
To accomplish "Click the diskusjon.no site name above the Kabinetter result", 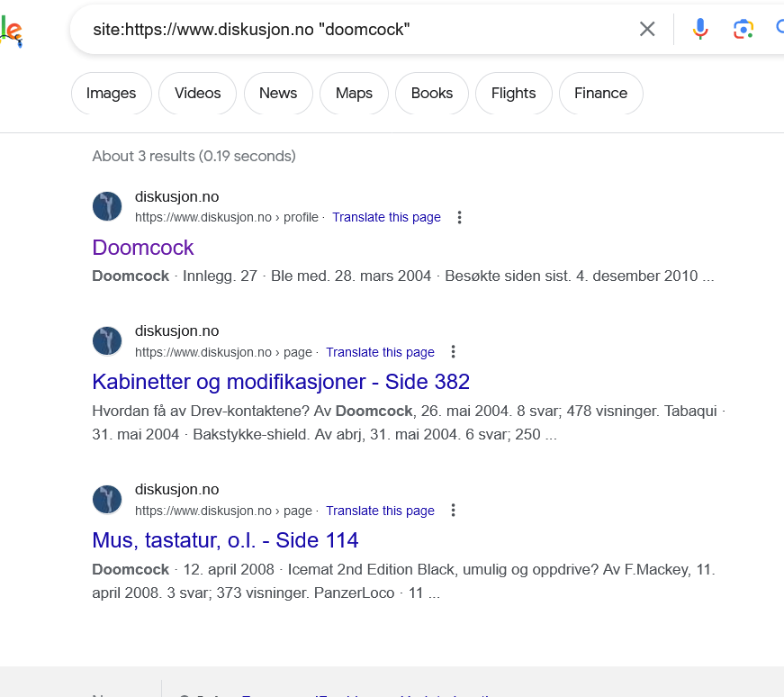I will pos(176,330).
